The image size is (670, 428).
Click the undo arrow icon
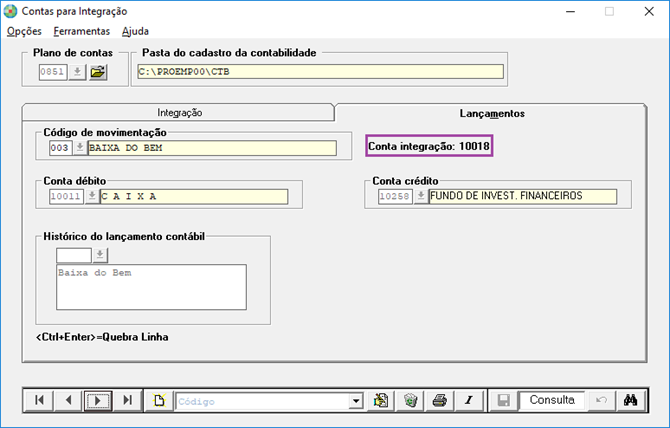(601, 400)
